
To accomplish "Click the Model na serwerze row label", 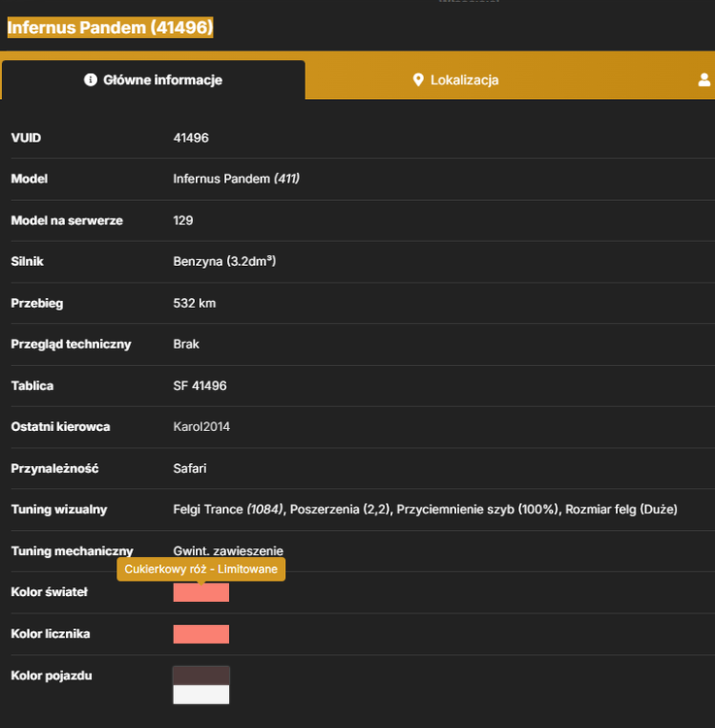I will (x=67, y=220).
